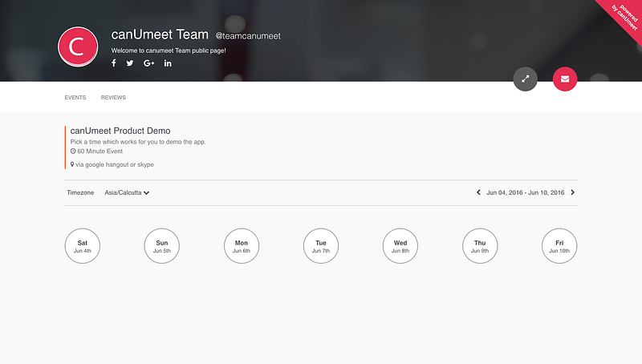The height and width of the screenshot is (364, 642).
Task: Click the Welcome to canumeet Team public page text
Action: [x=169, y=51]
